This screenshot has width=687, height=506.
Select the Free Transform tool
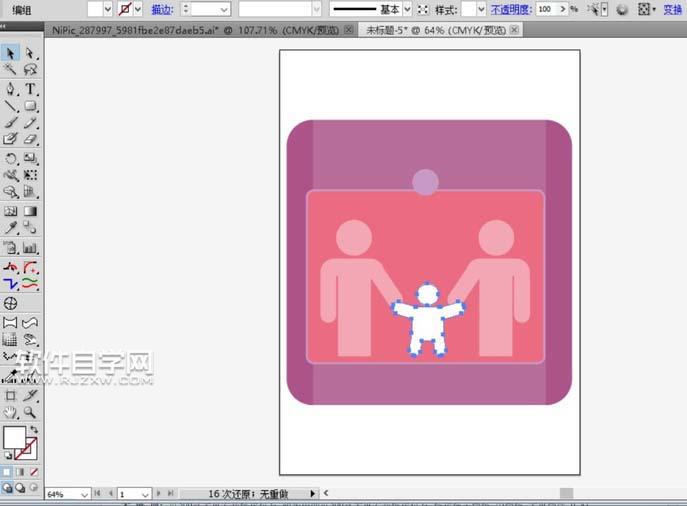point(30,175)
